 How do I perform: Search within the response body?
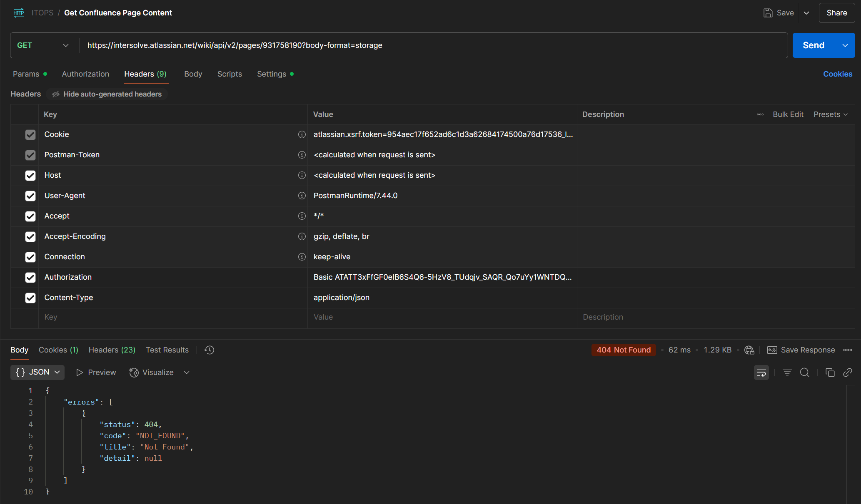[805, 372]
